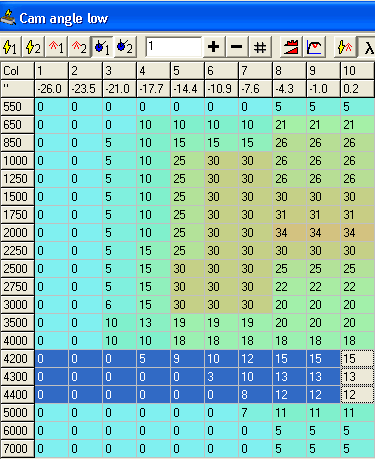Click the minus decrement button

(237, 47)
